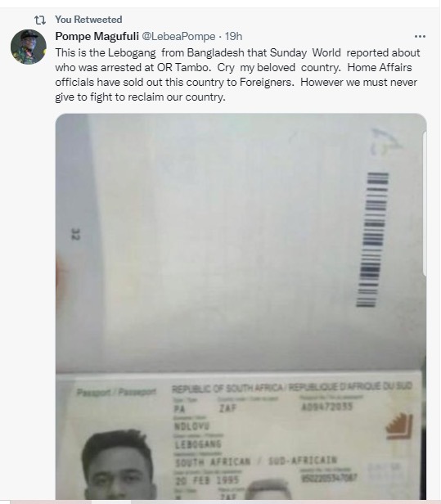Click the barcode on the passport page
This screenshot has height=504, width=441.
click(x=372, y=240)
